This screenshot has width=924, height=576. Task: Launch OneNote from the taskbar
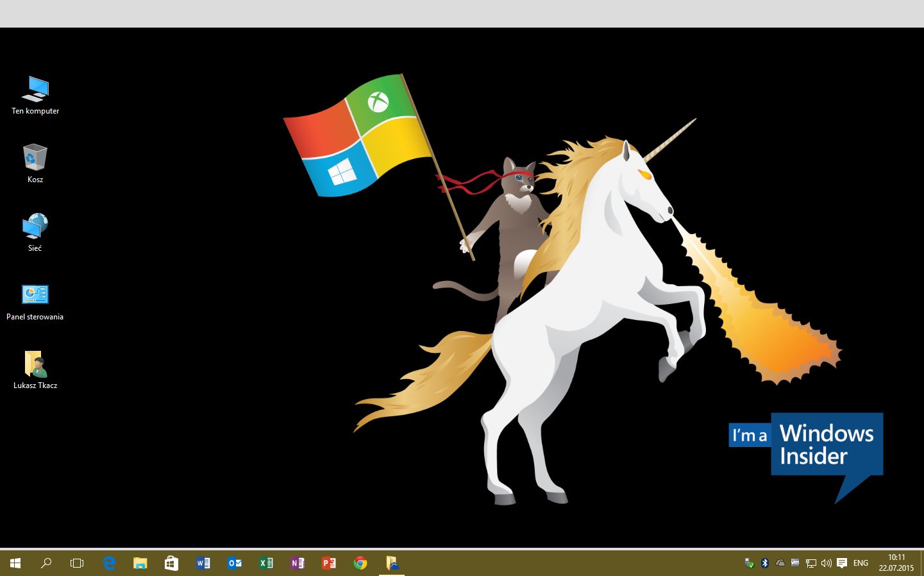coord(298,563)
